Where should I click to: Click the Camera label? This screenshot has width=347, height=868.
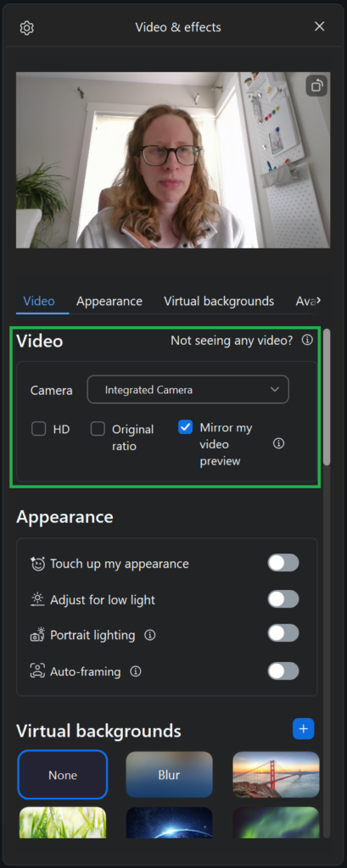pos(52,390)
